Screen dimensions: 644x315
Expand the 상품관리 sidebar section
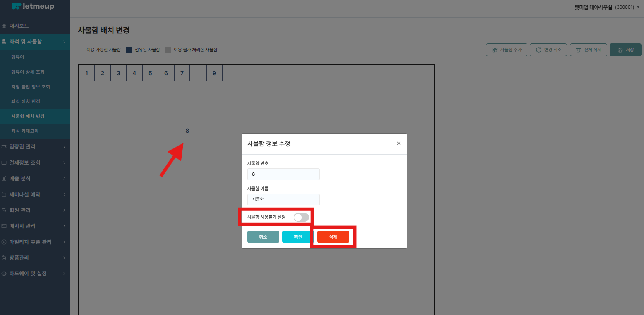tap(35, 258)
